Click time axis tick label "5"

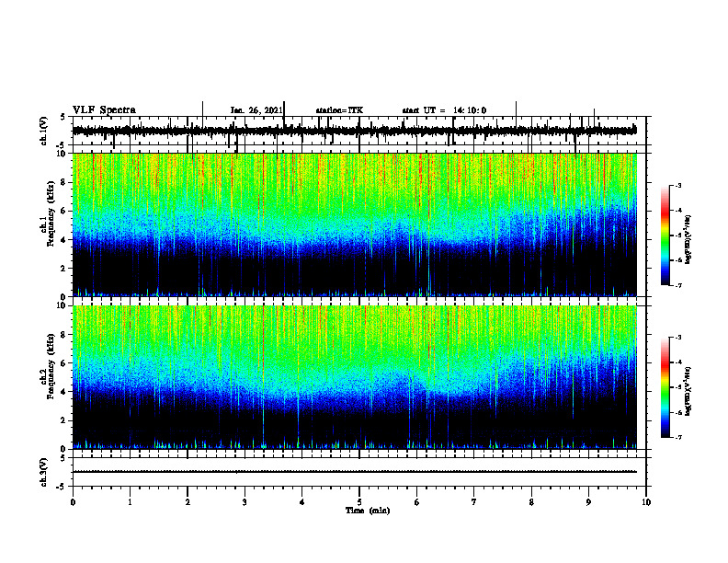359,502
